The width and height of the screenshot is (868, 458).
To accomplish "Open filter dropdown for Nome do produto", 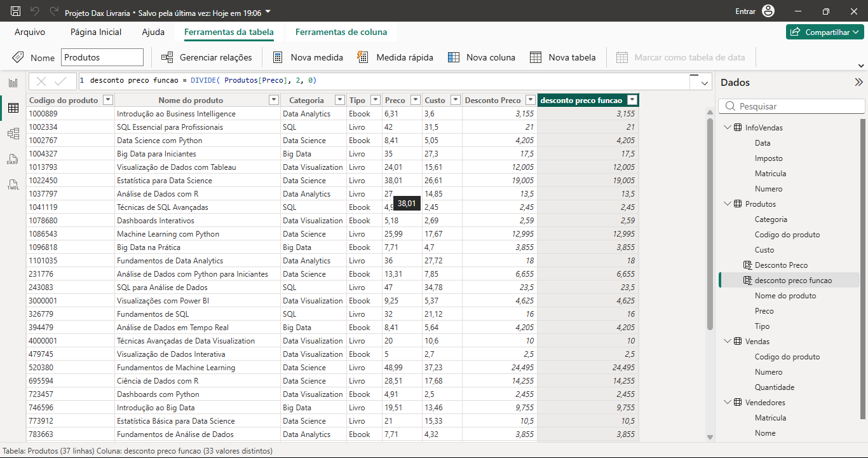I will 274,100.
